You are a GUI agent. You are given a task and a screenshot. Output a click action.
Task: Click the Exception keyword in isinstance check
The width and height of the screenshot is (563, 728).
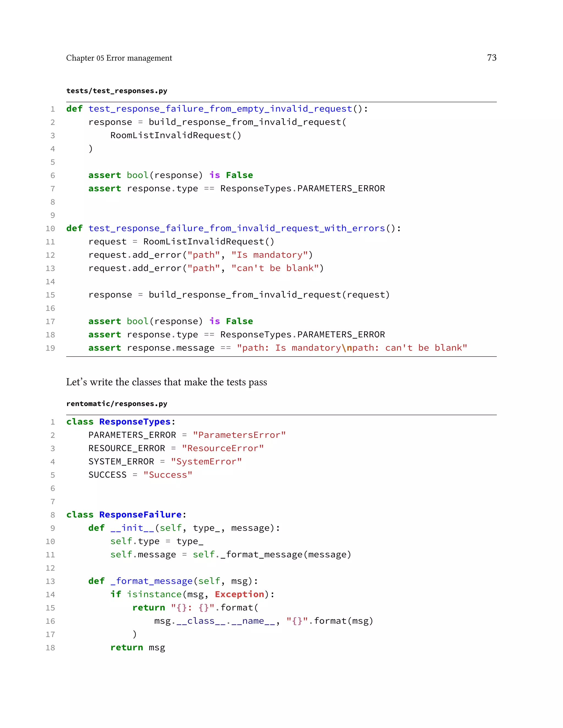click(x=239, y=594)
